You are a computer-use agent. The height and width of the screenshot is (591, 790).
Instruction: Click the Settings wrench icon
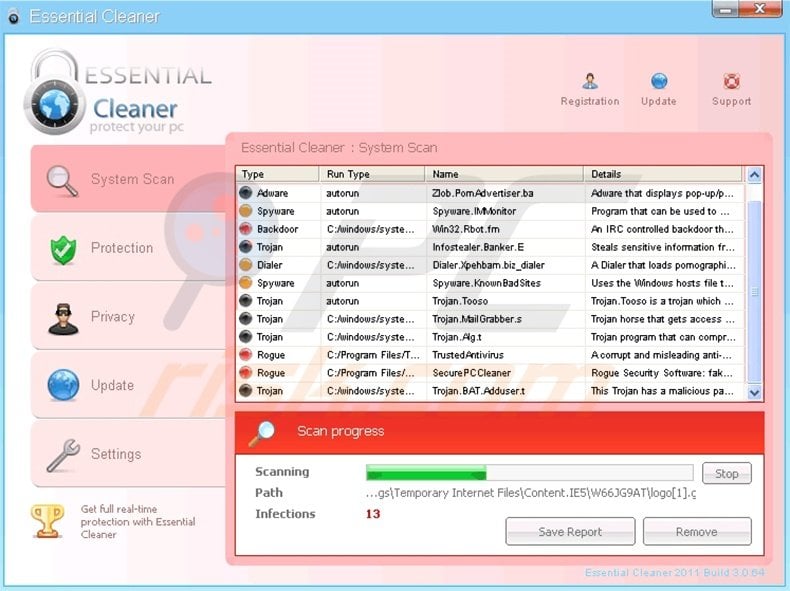coord(63,455)
